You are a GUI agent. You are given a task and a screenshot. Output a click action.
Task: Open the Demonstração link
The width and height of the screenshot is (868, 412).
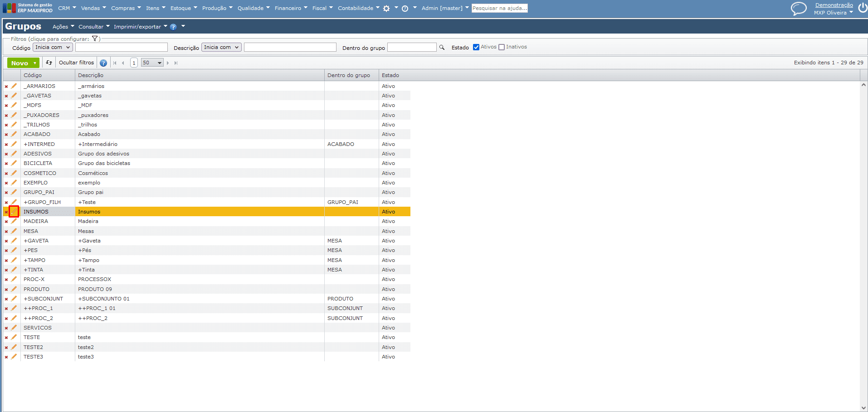coord(834,5)
